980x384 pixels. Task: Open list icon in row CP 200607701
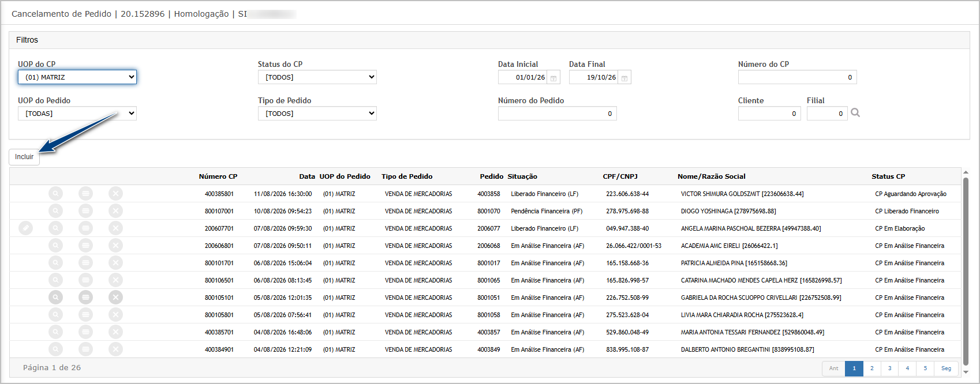point(85,228)
